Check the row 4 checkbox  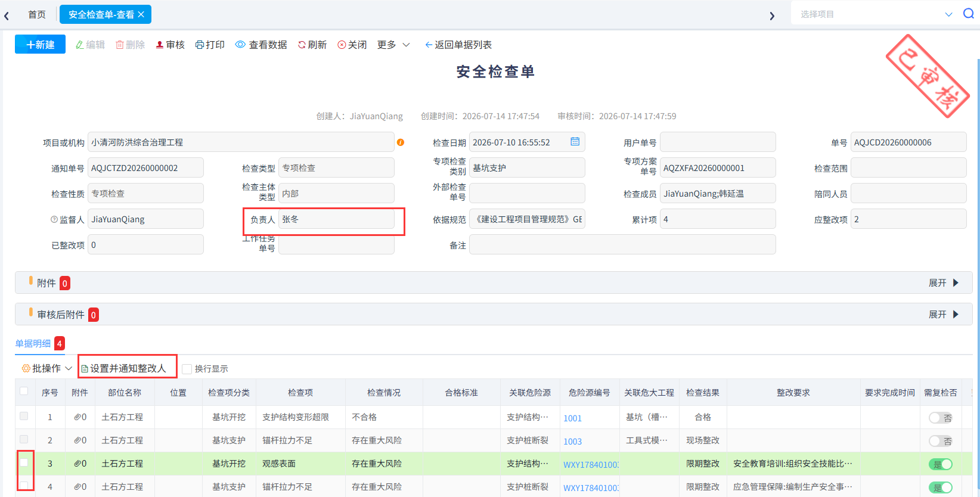(x=24, y=485)
